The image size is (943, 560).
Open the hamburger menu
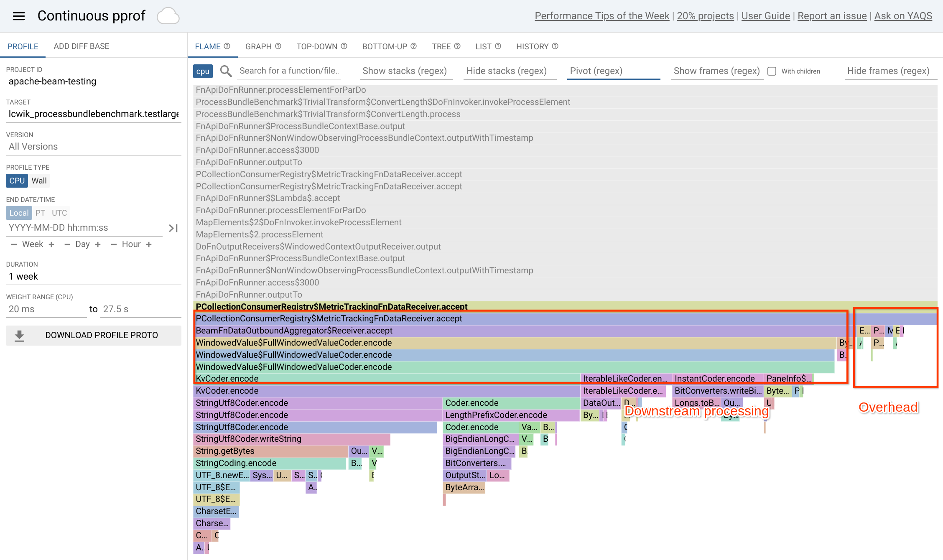[19, 16]
